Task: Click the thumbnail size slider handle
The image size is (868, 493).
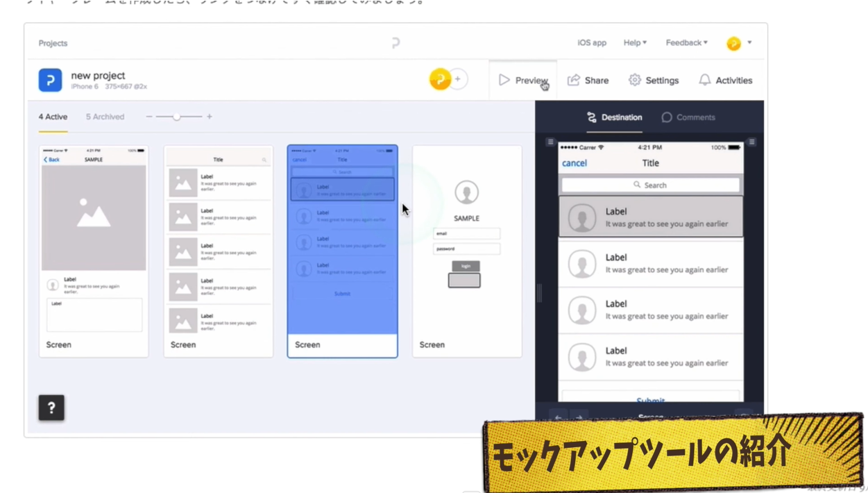Action: coord(177,117)
